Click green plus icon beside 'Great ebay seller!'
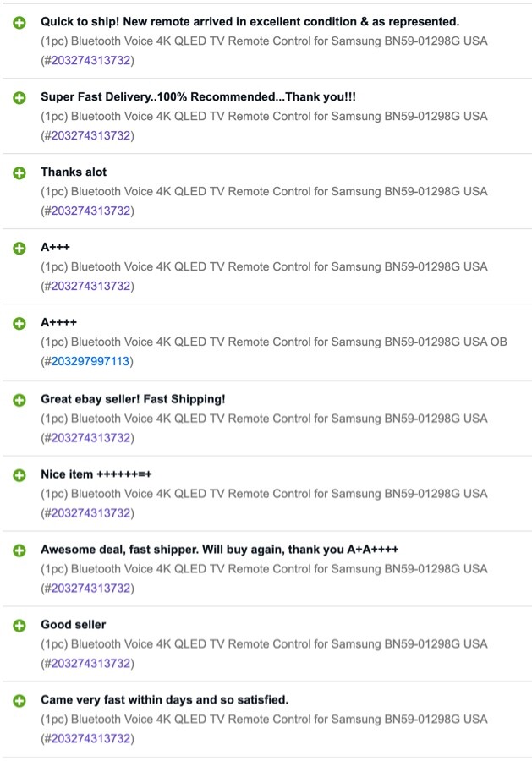Image resolution: width=532 pixels, height=761 pixels. point(19,400)
